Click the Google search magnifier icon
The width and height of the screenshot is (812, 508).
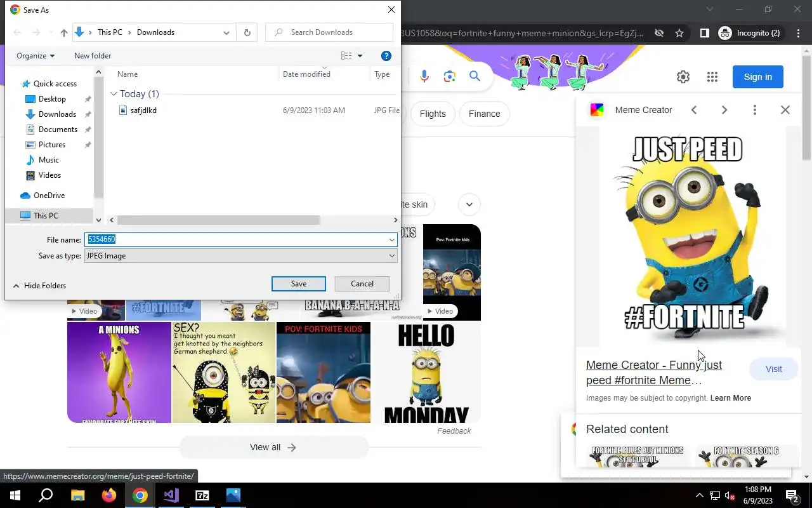coord(475,77)
